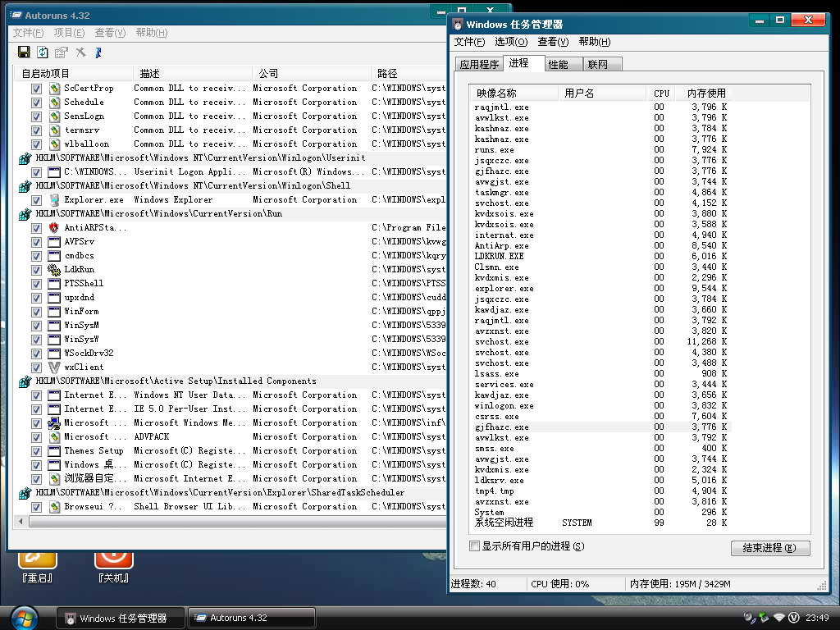Click registry icon of CurrentVersion\Run key

point(25,214)
